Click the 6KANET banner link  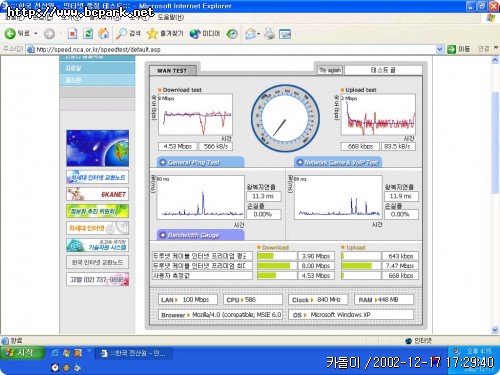click(x=97, y=194)
